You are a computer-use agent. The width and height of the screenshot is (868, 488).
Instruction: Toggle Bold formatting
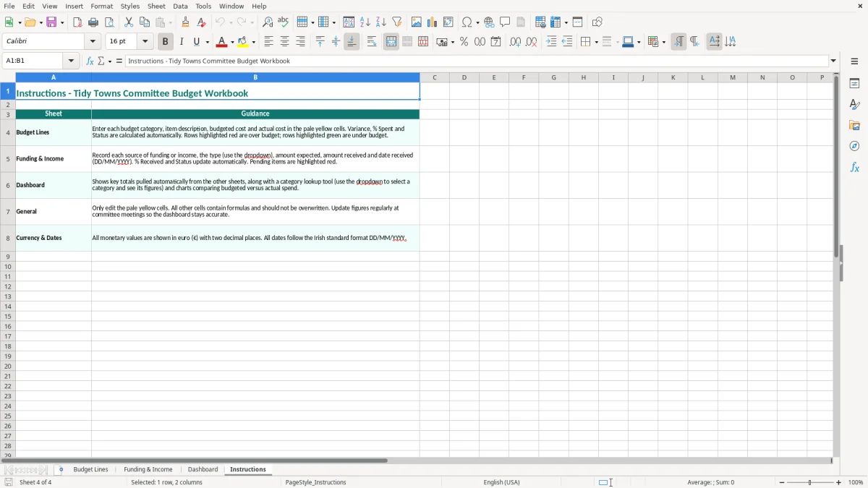166,42
